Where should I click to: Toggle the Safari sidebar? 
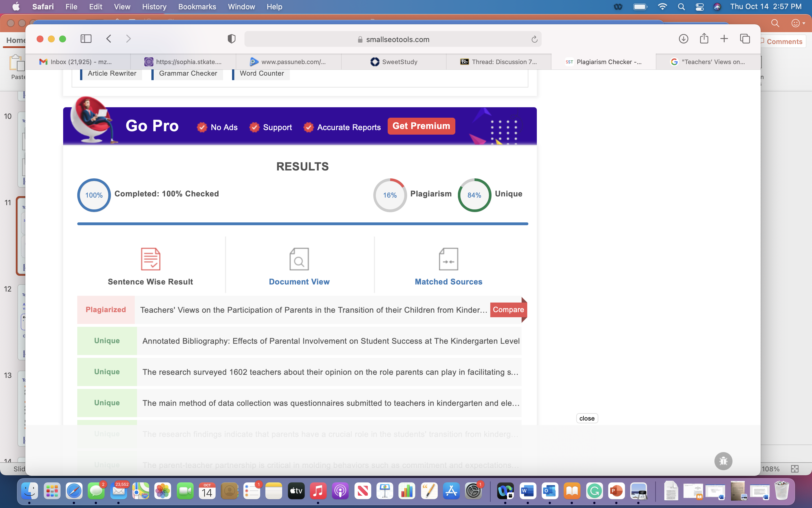tap(86, 39)
